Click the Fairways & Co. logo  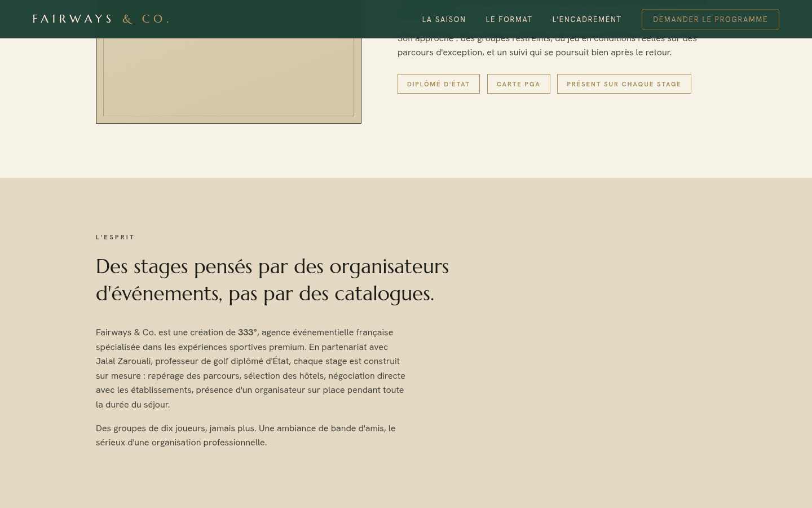point(101,19)
